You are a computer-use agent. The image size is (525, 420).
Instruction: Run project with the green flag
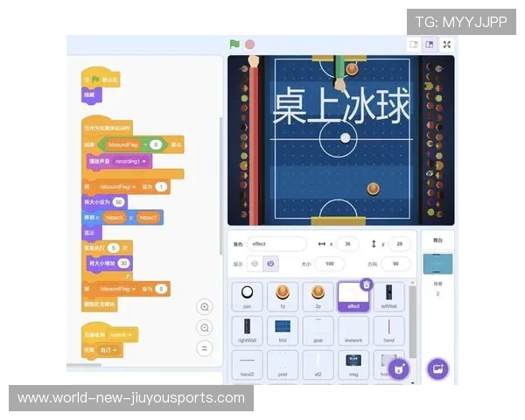point(234,45)
